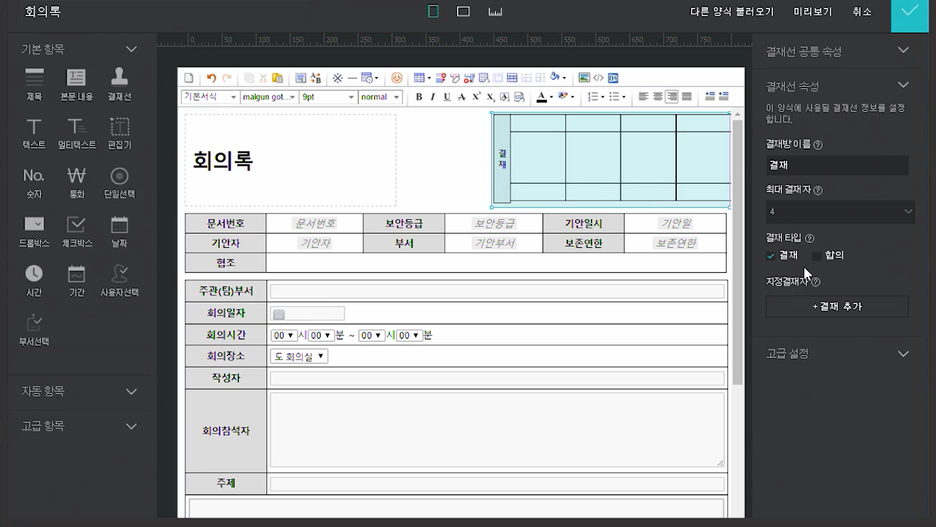Insert table icon in editor toolbar
This screenshot has width=936, height=527.
point(419,78)
